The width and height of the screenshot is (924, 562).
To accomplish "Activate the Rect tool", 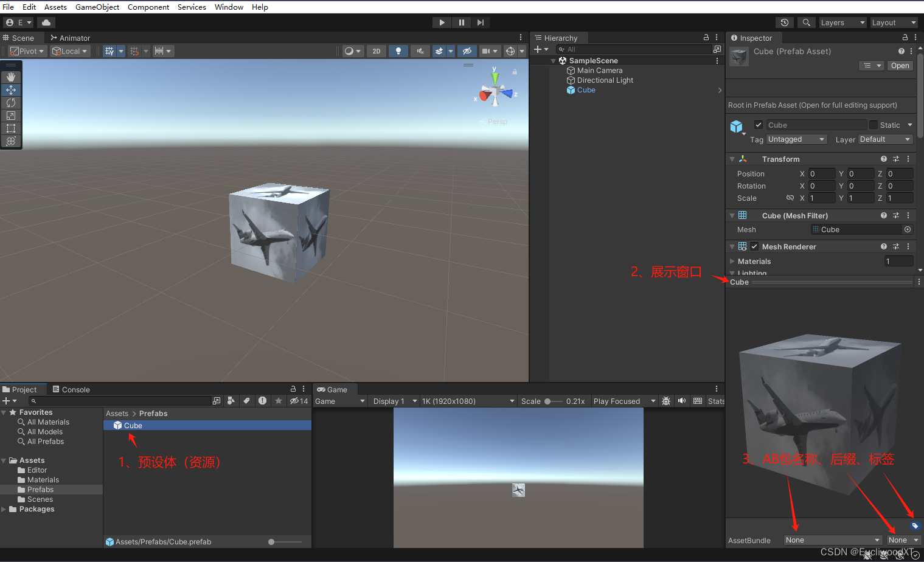I will tap(11, 128).
